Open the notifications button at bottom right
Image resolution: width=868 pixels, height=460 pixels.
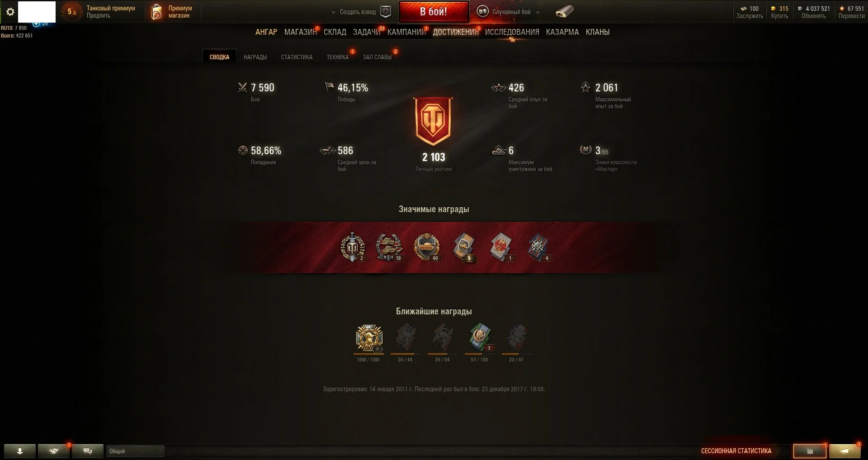[844, 451]
